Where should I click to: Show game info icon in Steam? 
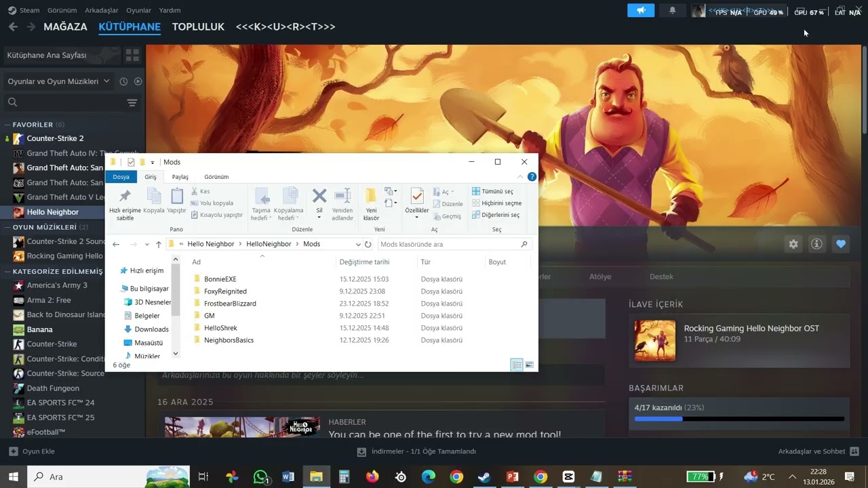tap(816, 244)
